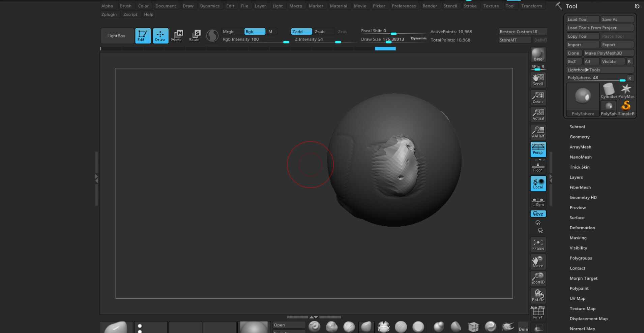Select the Cylinder tool thumbnail
Screen dimensions: 644x333
(609, 91)
